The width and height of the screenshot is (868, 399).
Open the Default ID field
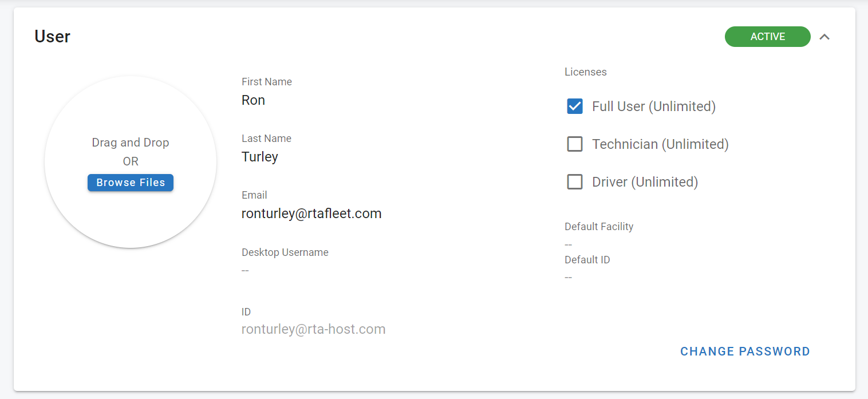[x=569, y=278]
